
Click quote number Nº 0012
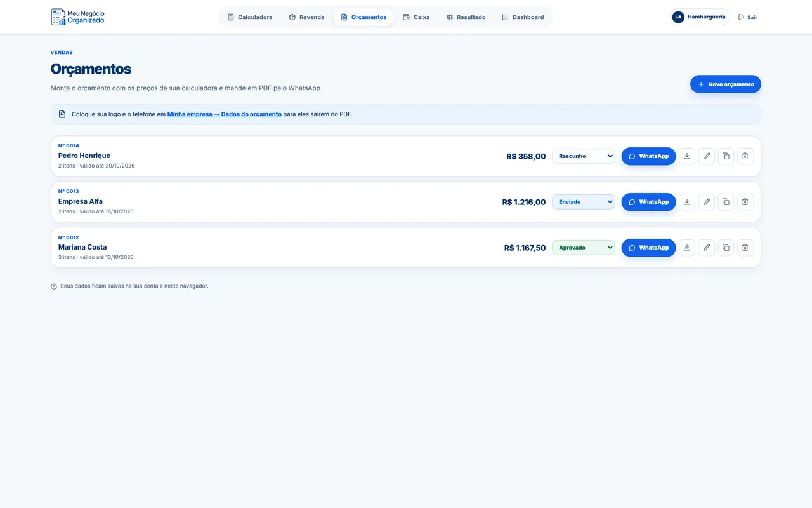coord(69,237)
